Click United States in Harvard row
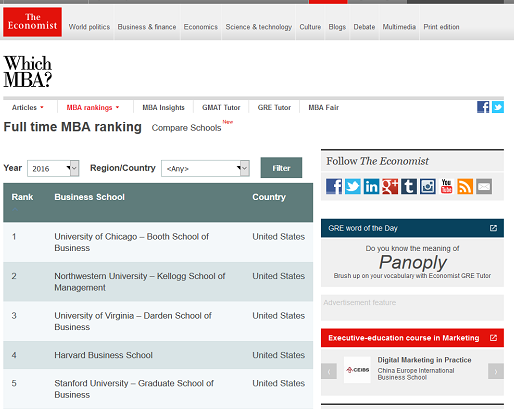 coord(278,355)
